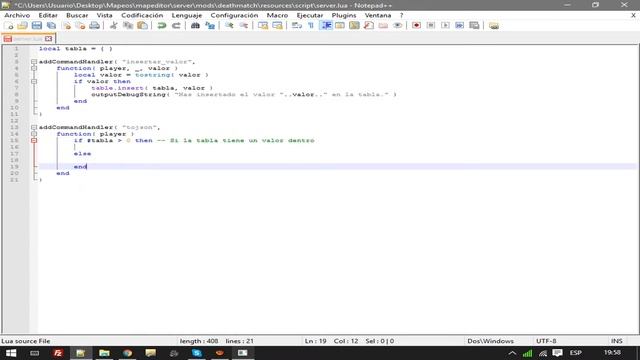Screen dimensions: 640x360
Task: Click the Copy toolbar icon
Action: [x=128, y=26]
